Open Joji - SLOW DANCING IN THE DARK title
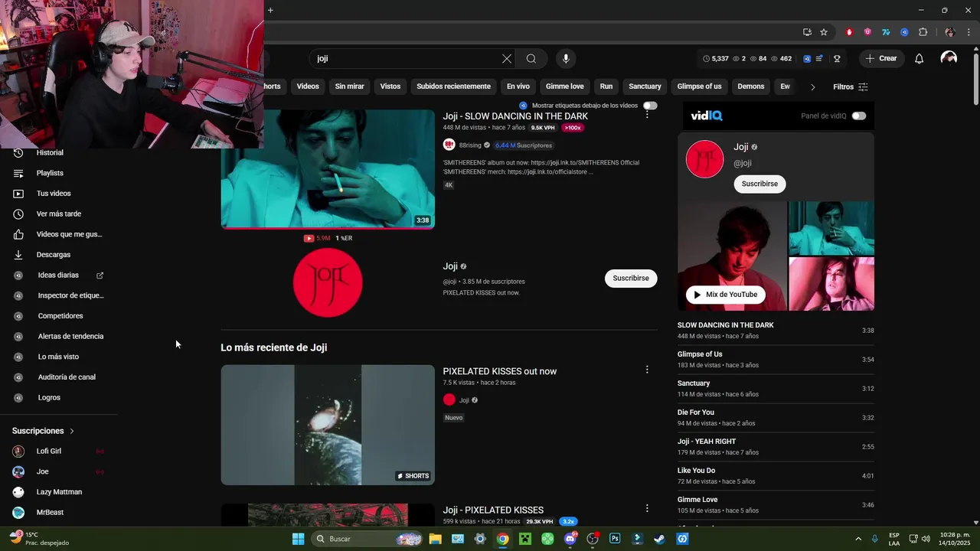The width and height of the screenshot is (980, 551). [x=515, y=116]
